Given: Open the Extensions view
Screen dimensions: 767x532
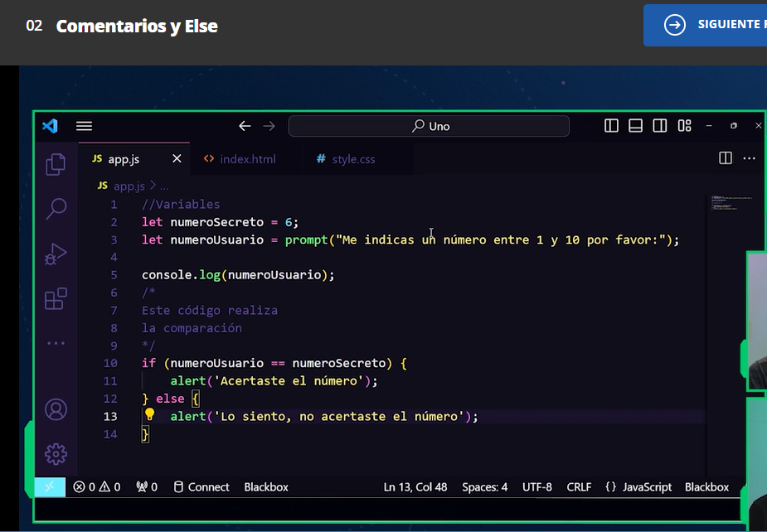Looking at the screenshot, I should pos(56,299).
